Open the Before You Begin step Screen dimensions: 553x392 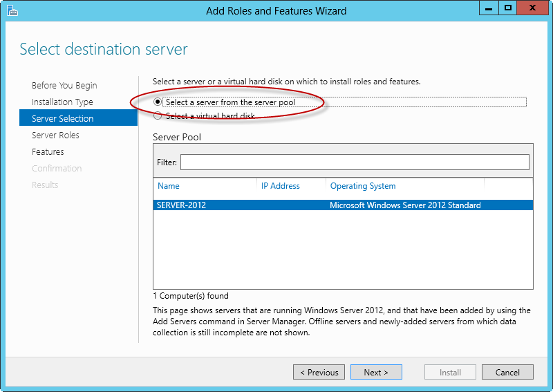click(64, 86)
